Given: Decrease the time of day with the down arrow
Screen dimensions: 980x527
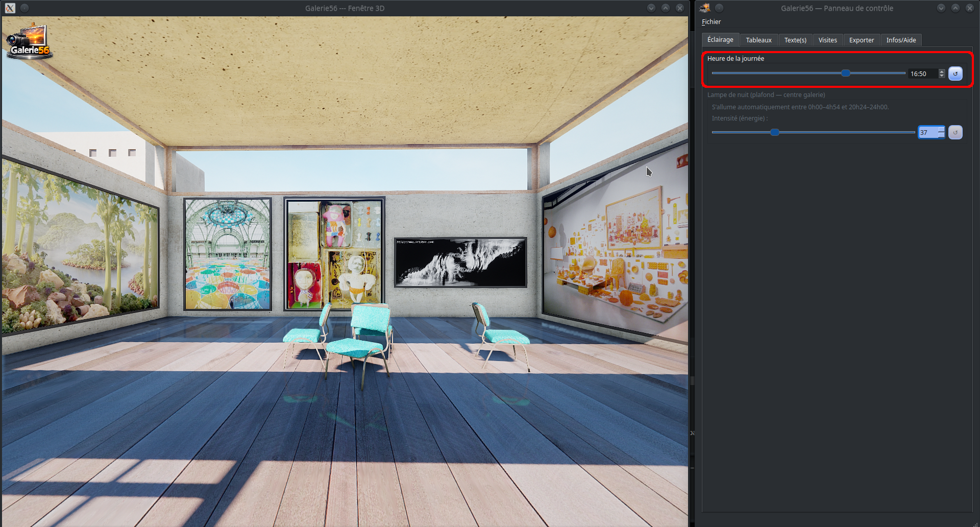Looking at the screenshot, I should point(942,76).
